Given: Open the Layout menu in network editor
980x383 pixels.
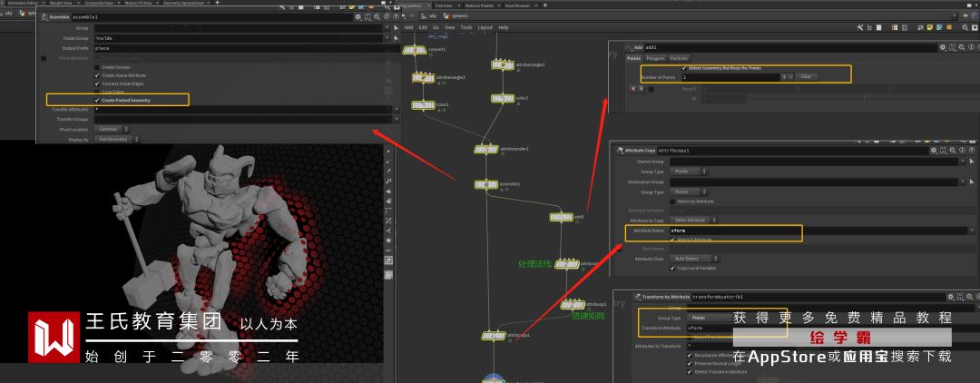Looking at the screenshot, I should pyautogui.click(x=485, y=27).
